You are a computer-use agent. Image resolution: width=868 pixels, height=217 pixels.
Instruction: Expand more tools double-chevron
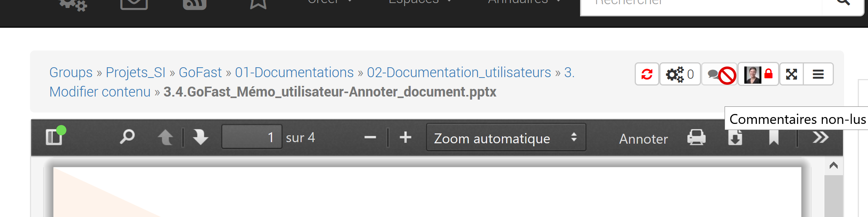(x=820, y=137)
